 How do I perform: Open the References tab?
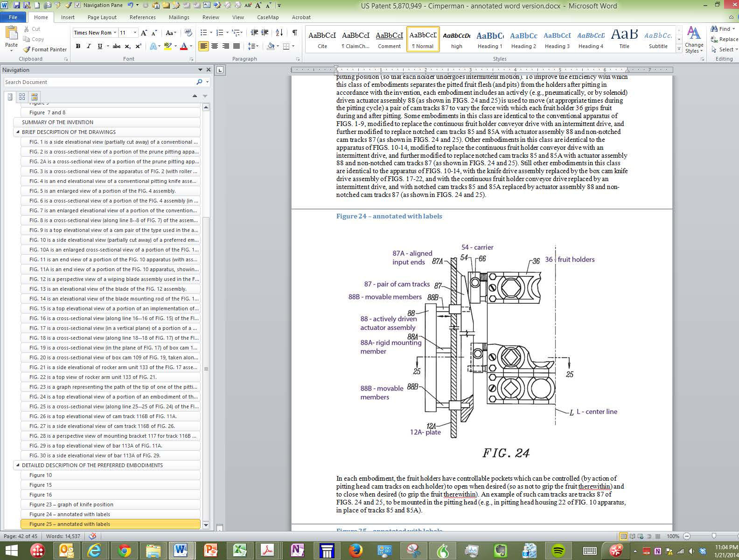click(x=142, y=17)
